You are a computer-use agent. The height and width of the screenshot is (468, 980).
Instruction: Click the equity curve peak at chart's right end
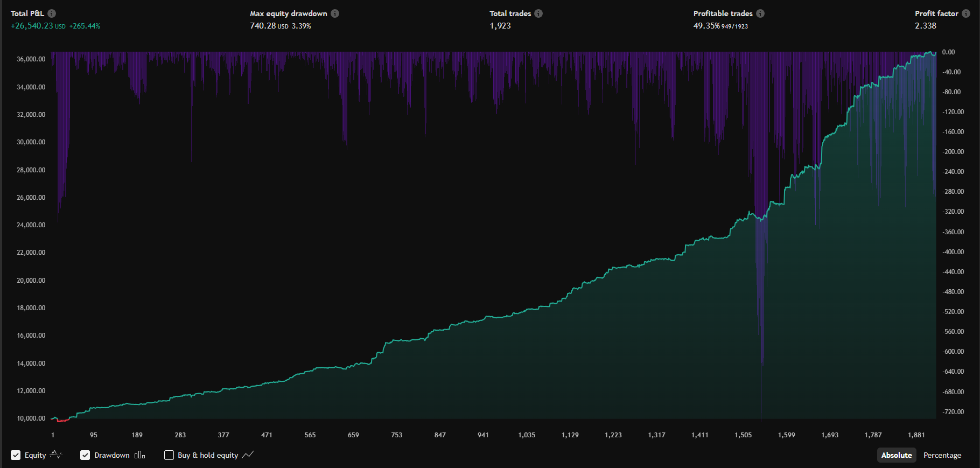point(932,53)
